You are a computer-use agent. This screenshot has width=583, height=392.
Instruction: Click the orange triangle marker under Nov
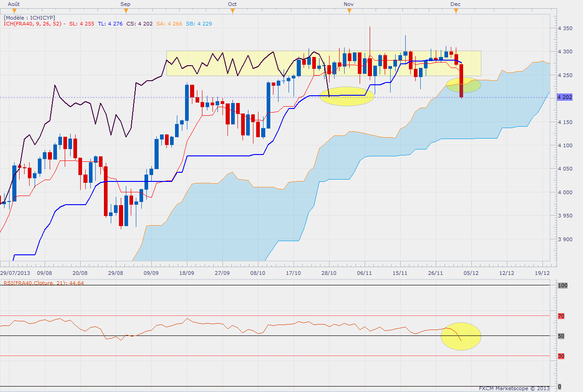coord(349,11)
